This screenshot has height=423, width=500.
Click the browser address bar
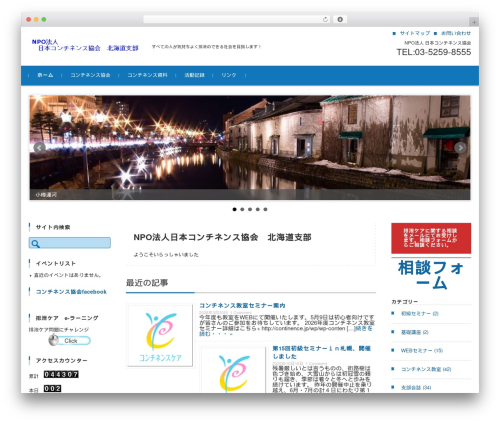(x=237, y=19)
